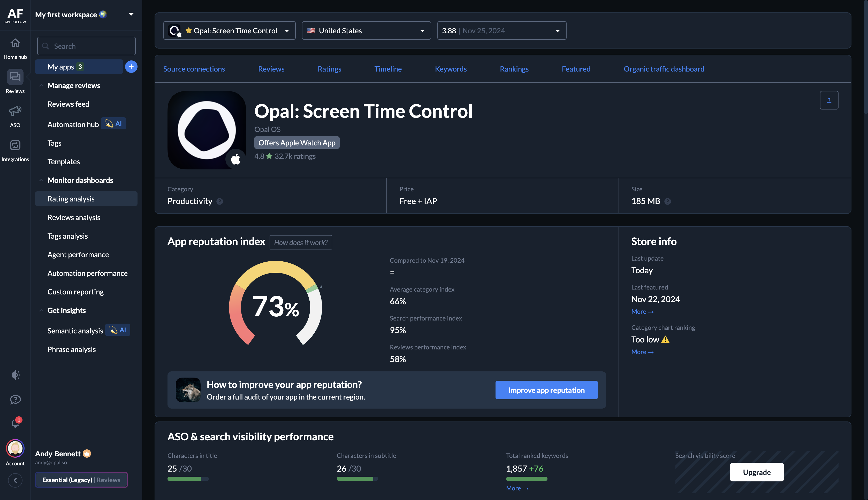Switch to Source connections tab
868x500 pixels.
tap(194, 69)
